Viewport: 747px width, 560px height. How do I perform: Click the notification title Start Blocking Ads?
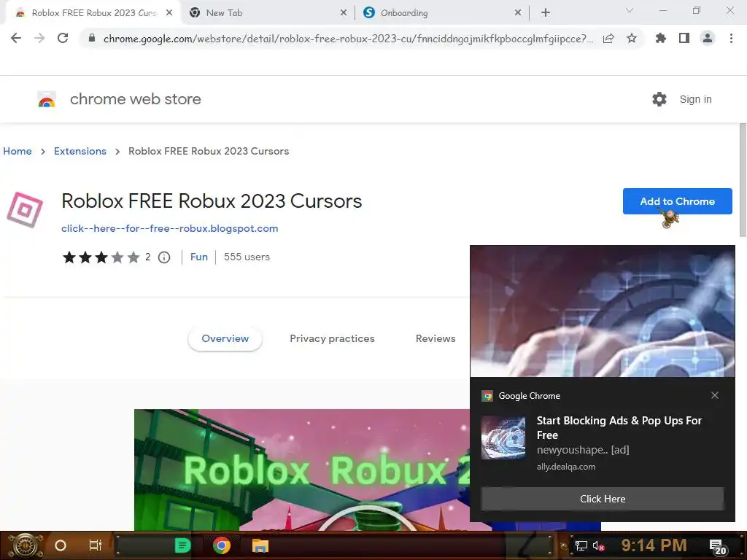[619, 427]
